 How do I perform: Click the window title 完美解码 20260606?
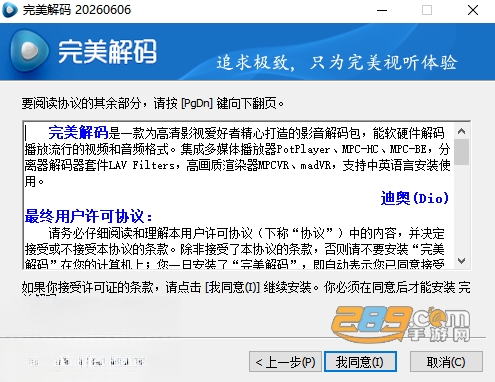point(77,10)
